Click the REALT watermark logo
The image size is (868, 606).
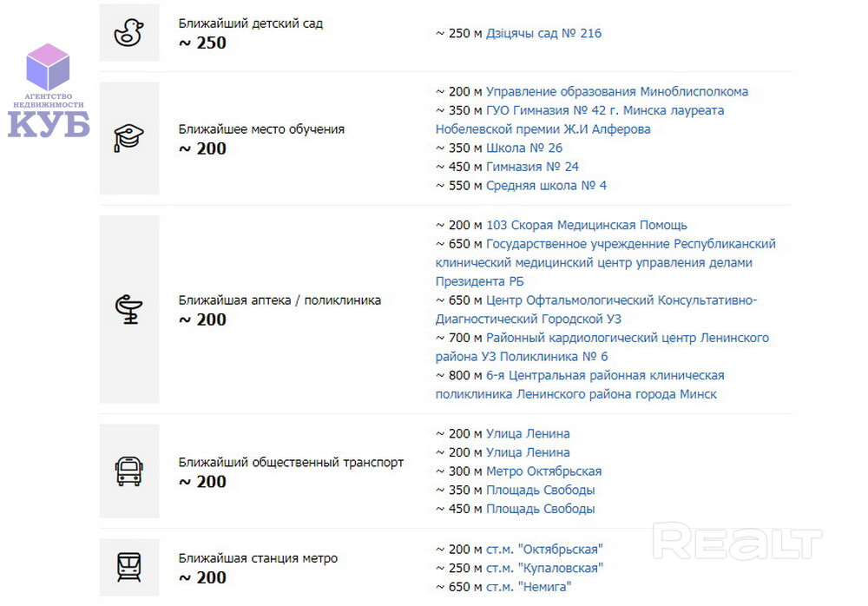tap(736, 542)
